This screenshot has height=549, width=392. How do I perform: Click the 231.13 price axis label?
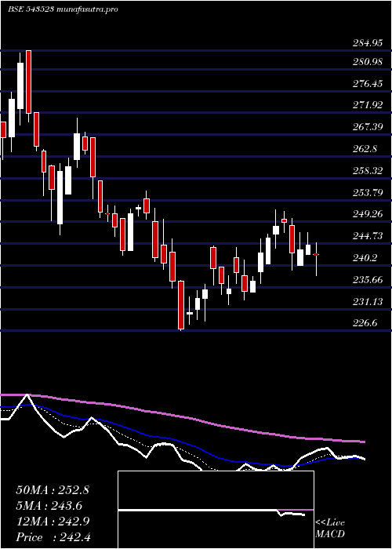[x=367, y=301]
